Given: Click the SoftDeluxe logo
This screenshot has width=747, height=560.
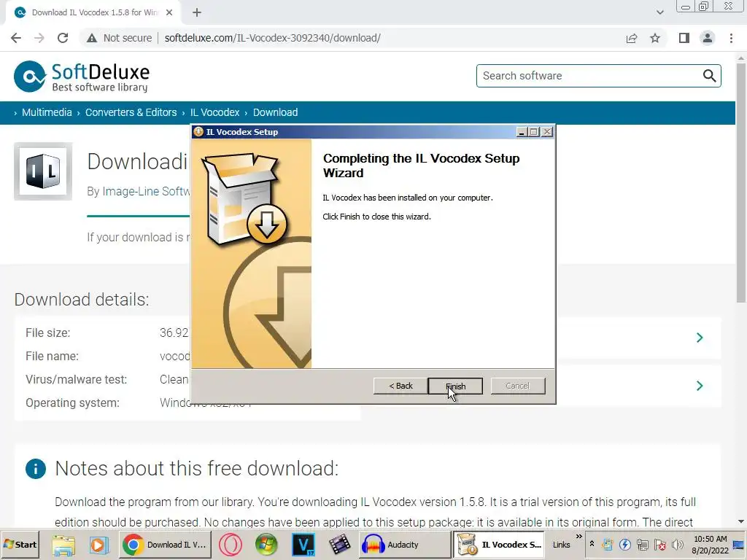Looking at the screenshot, I should (x=82, y=76).
